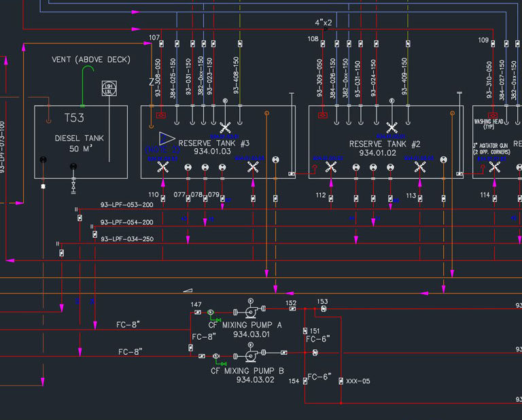The height and width of the screenshot is (420, 522).
Task: Click the 'VENT (ABOVE DECK)' label
Action: tap(91, 60)
